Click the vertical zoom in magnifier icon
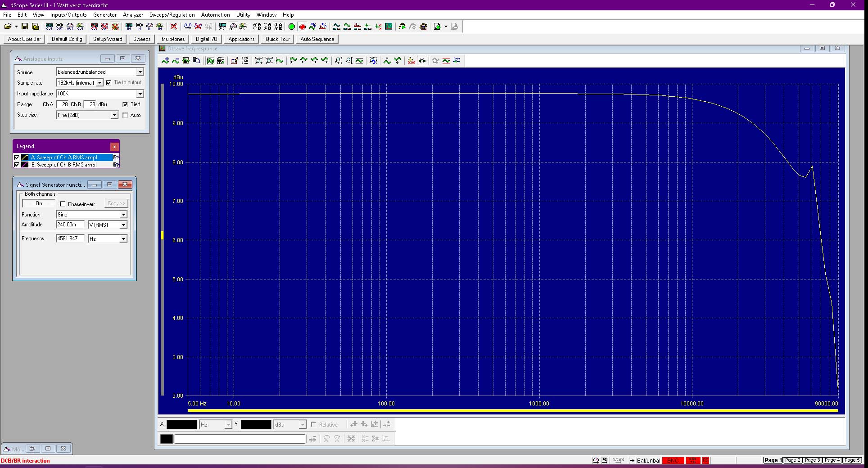 click(339, 61)
